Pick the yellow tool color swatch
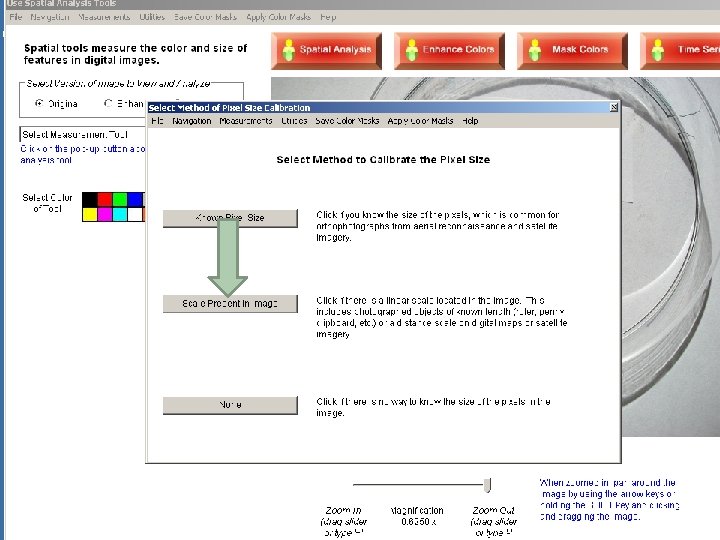Viewport: 720px width, 540px height. 90,214
